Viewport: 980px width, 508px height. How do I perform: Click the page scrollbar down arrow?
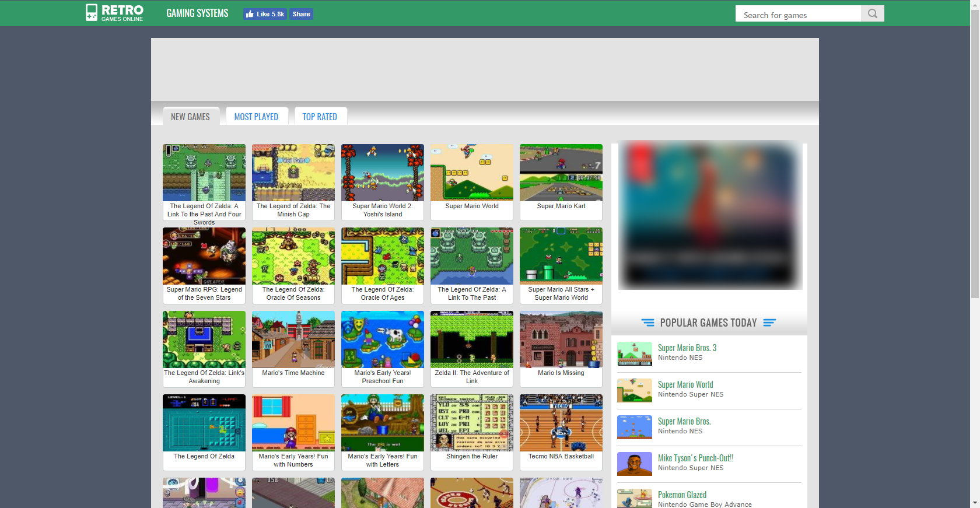tap(975, 503)
